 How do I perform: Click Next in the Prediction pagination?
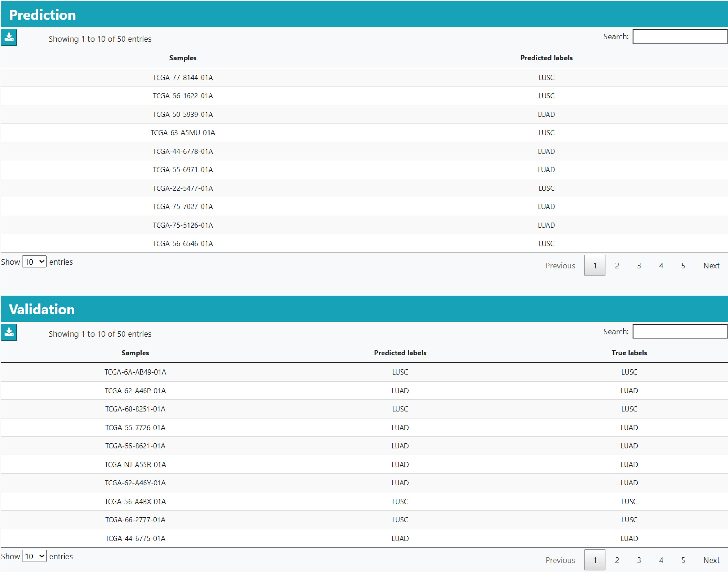tap(711, 266)
